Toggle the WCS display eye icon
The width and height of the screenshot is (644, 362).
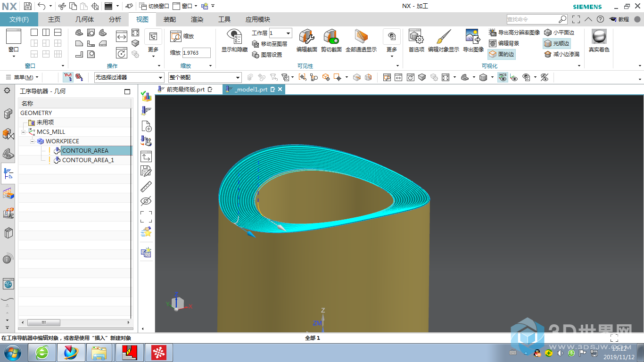coord(514,77)
